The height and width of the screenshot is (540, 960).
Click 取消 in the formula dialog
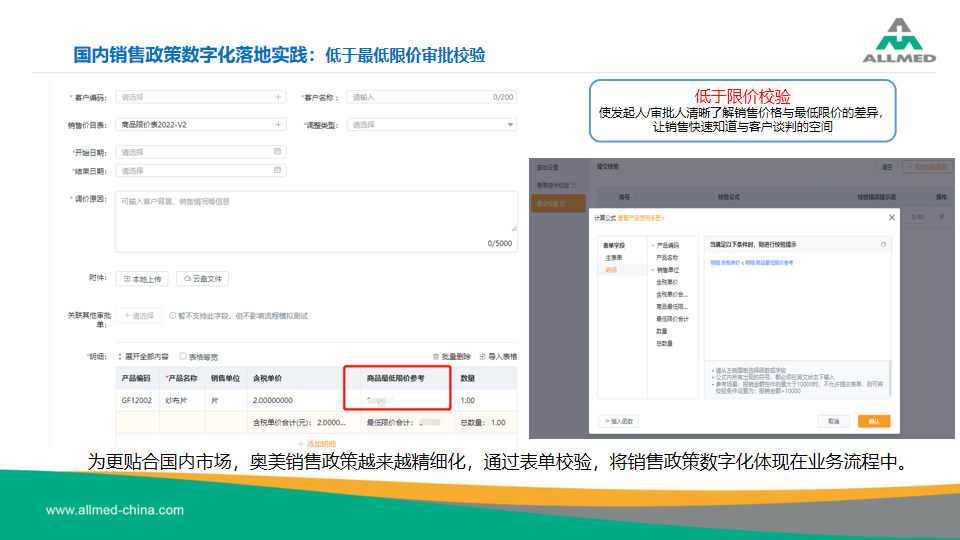coord(833,421)
